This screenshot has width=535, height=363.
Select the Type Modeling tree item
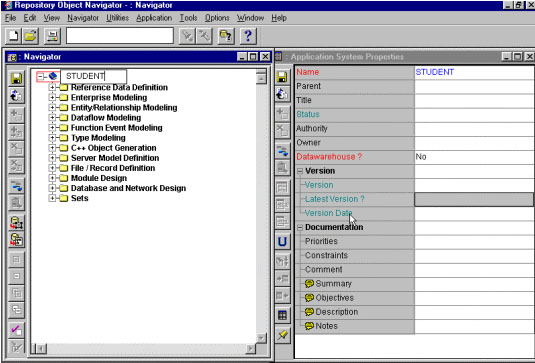tap(98, 138)
